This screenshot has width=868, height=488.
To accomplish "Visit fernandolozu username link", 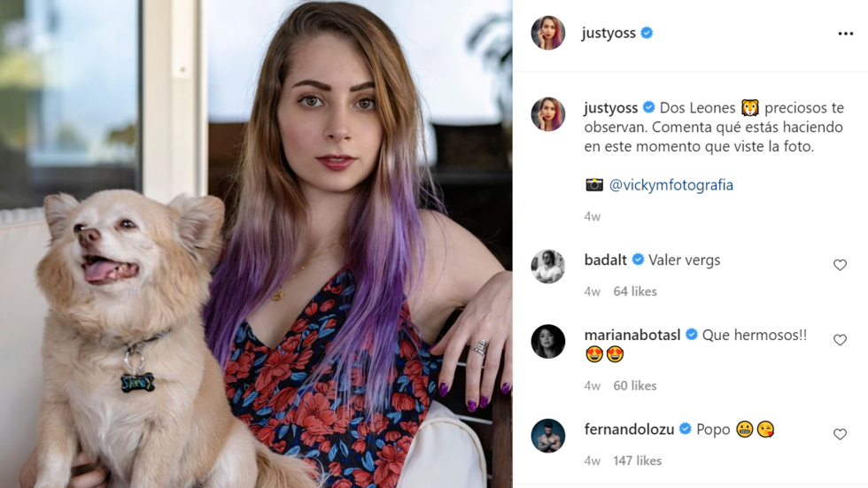I will 629,429.
